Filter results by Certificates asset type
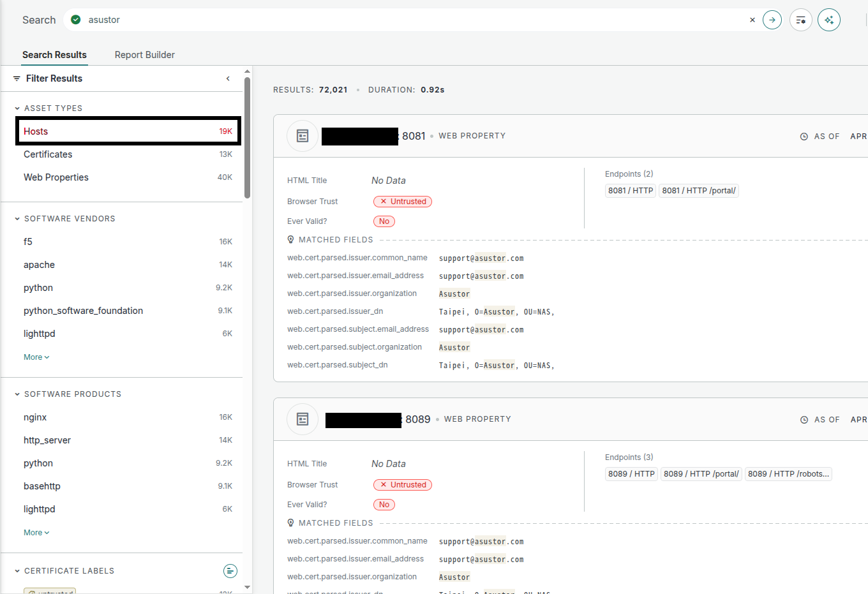The image size is (868, 594). click(48, 154)
